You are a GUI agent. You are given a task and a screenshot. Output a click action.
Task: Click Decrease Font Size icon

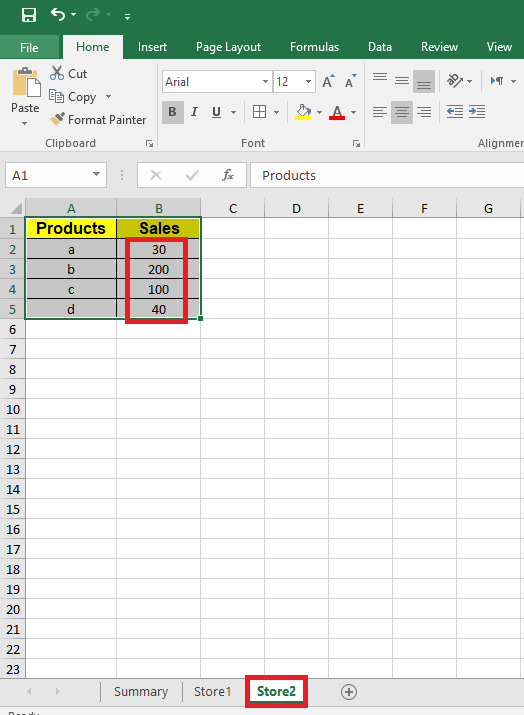click(351, 82)
